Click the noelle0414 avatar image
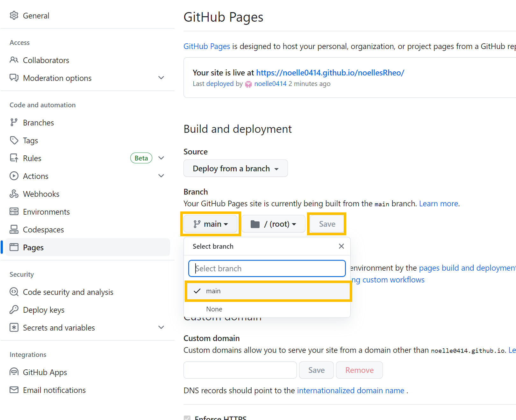The image size is (516, 420). (248, 84)
